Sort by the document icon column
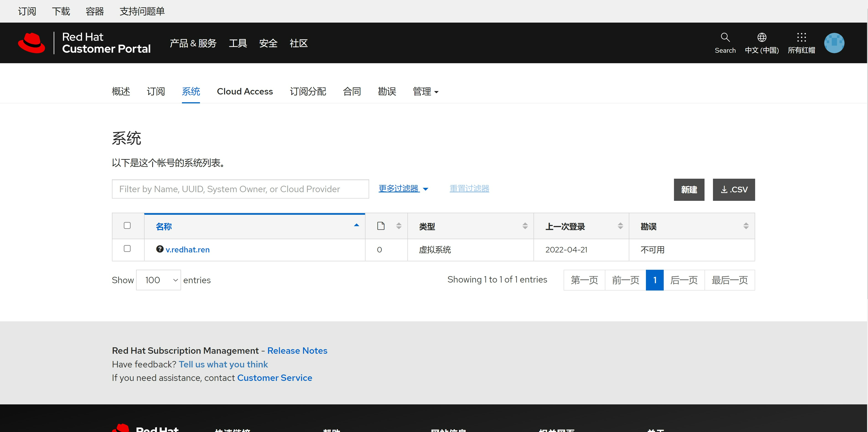This screenshot has height=432, width=868. [x=399, y=226]
